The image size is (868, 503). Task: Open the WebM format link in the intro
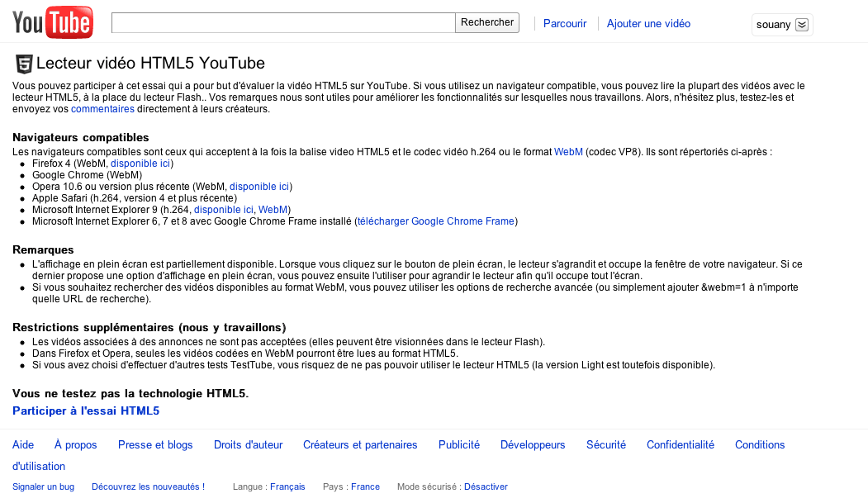pyautogui.click(x=568, y=152)
